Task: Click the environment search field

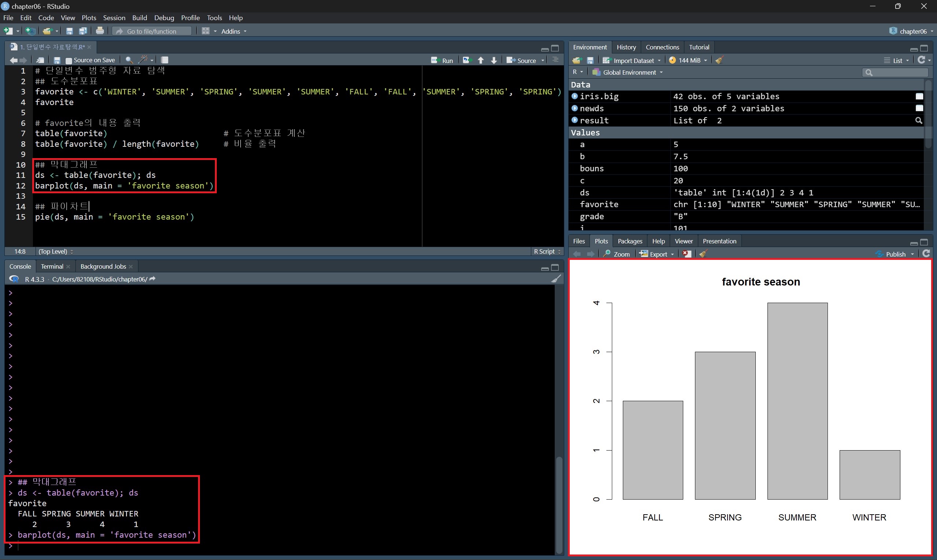Action: pyautogui.click(x=899, y=72)
